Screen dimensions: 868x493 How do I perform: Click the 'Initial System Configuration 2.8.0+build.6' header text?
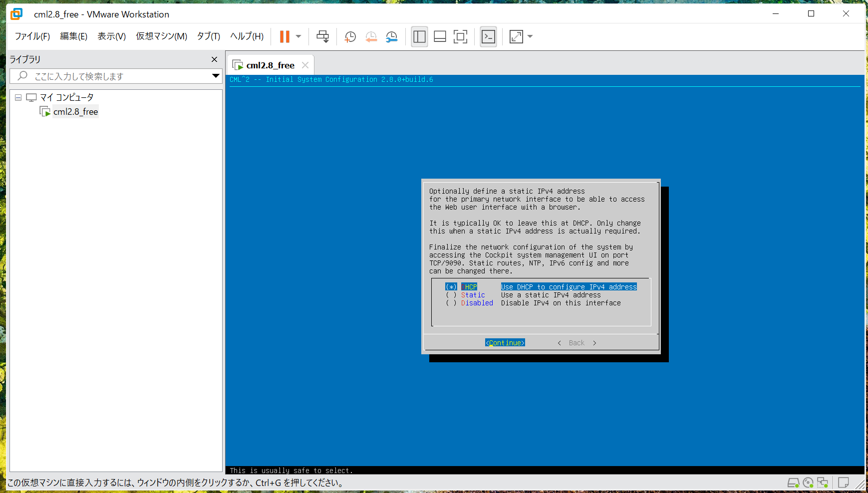coord(349,79)
